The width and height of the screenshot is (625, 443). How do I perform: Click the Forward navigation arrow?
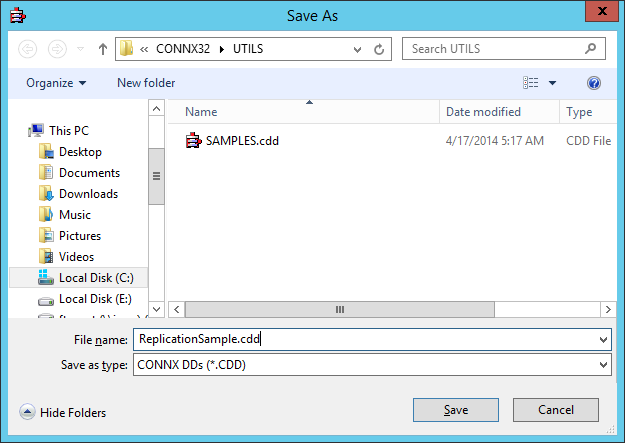coord(57,49)
